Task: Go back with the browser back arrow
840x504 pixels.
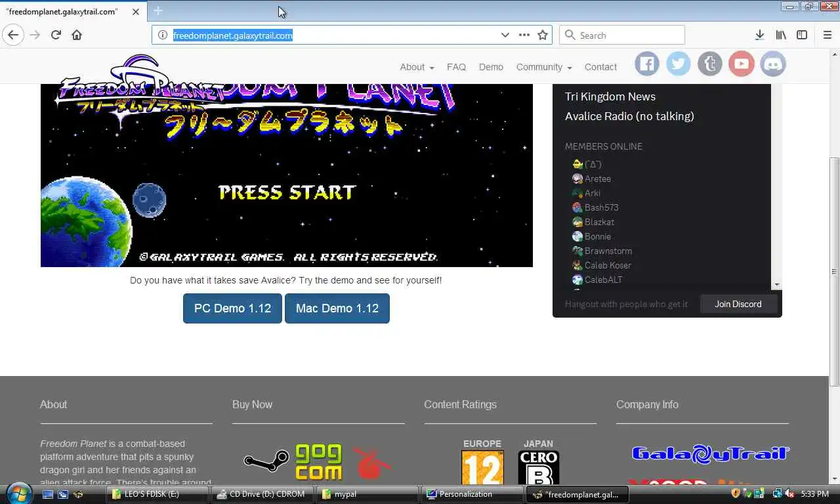Action: [13, 35]
